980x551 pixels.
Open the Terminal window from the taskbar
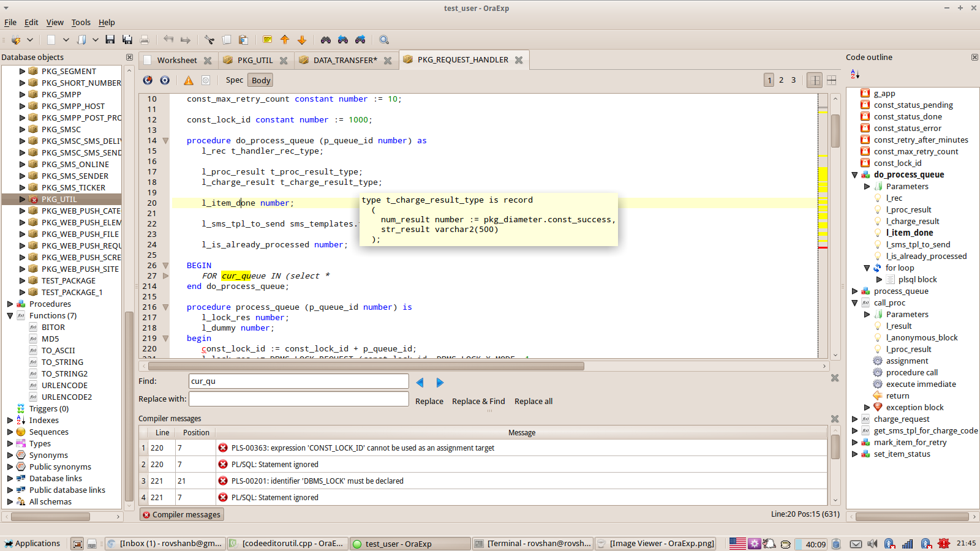(x=532, y=543)
